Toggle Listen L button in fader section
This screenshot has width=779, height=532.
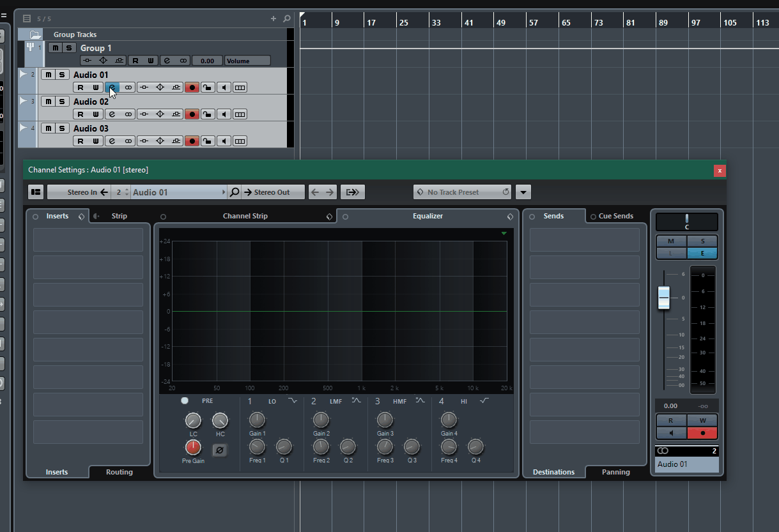671,253
